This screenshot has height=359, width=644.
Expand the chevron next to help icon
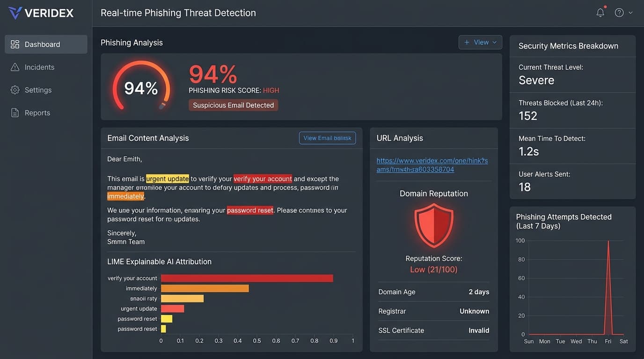click(x=630, y=13)
